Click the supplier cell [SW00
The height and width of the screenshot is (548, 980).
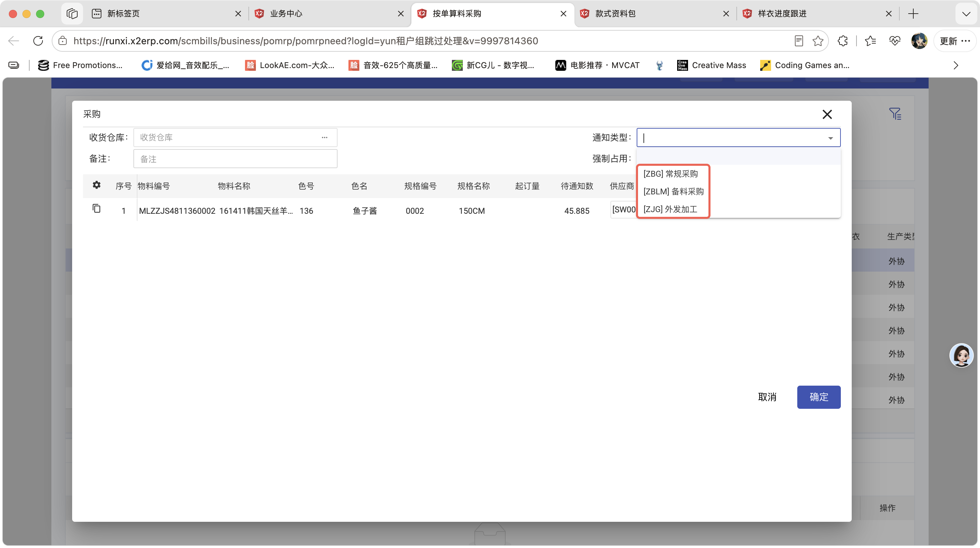pos(623,209)
